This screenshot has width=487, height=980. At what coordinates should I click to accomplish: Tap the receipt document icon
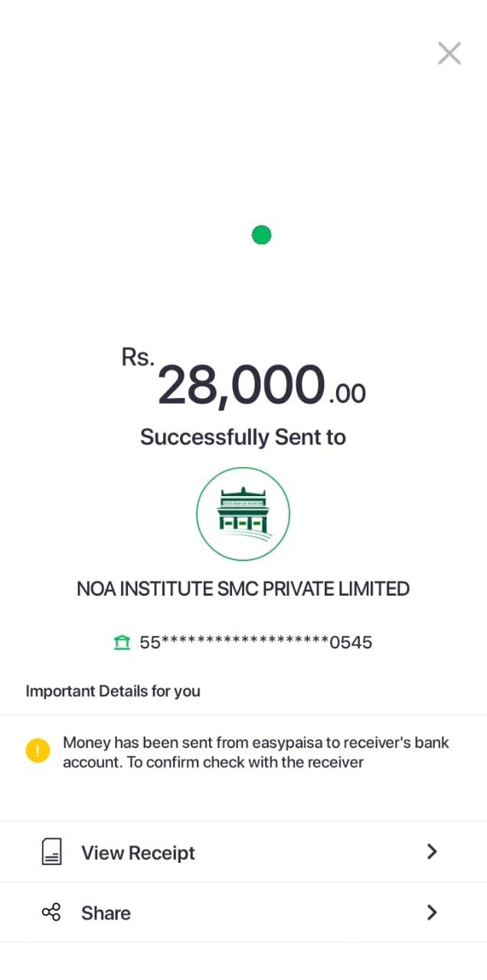click(x=51, y=852)
